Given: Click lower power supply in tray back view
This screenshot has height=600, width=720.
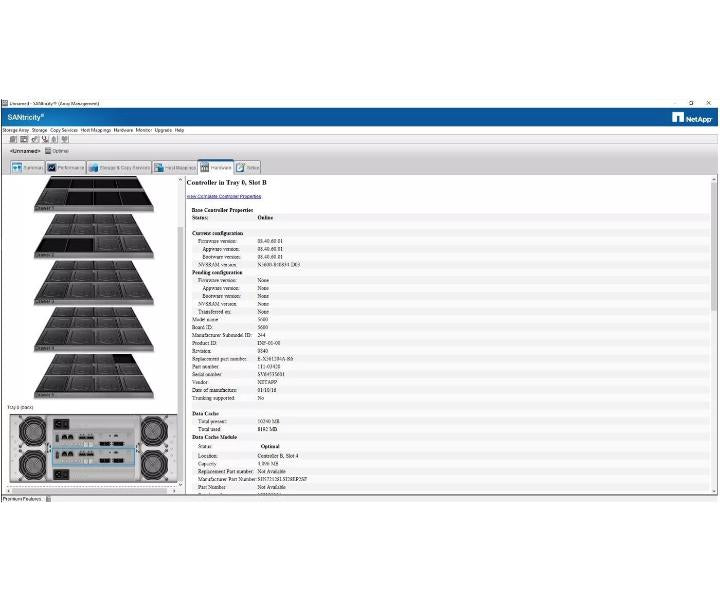Looking at the screenshot, I should coord(61,474).
